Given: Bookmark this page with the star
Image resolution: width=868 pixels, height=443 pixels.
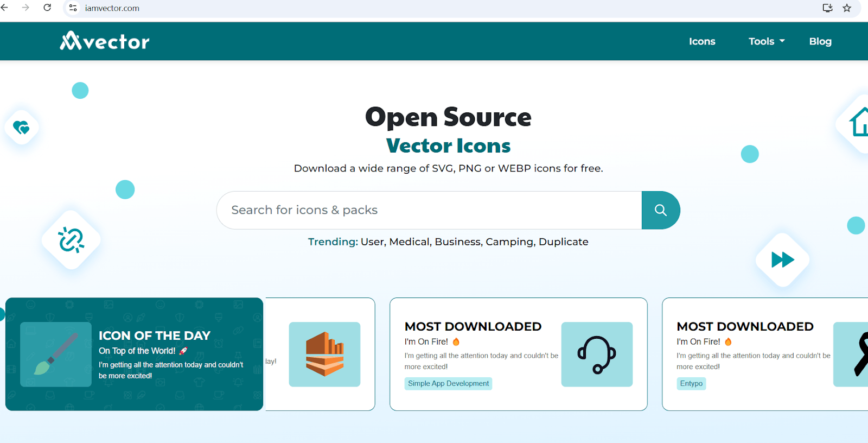Looking at the screenshot, I should pyautogui.click(x=847, y=8).
